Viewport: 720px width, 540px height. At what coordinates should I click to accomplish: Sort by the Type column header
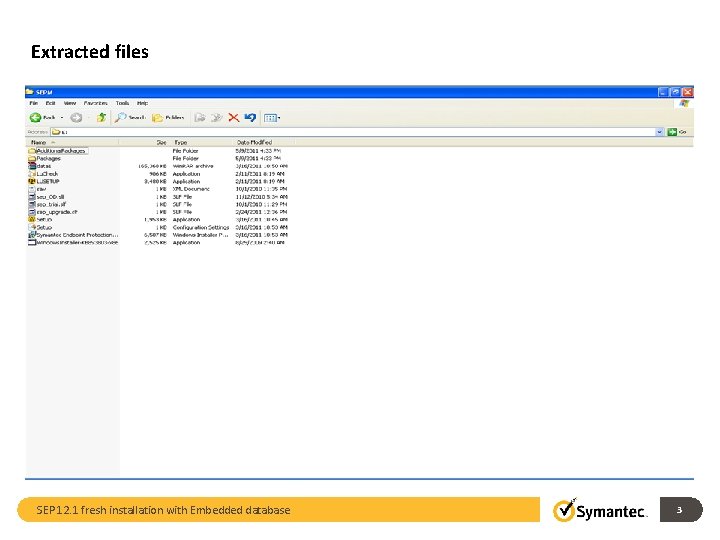pos(202,142)
